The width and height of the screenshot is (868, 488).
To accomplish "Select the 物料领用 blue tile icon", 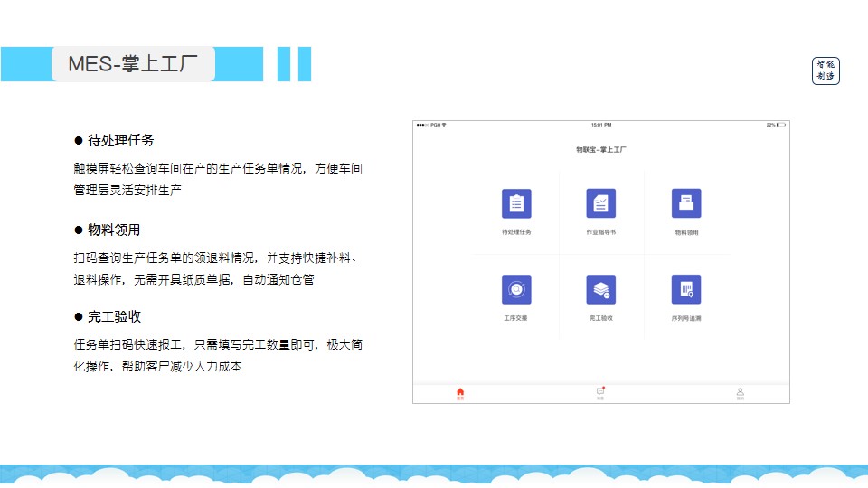I will coord(686,203).
